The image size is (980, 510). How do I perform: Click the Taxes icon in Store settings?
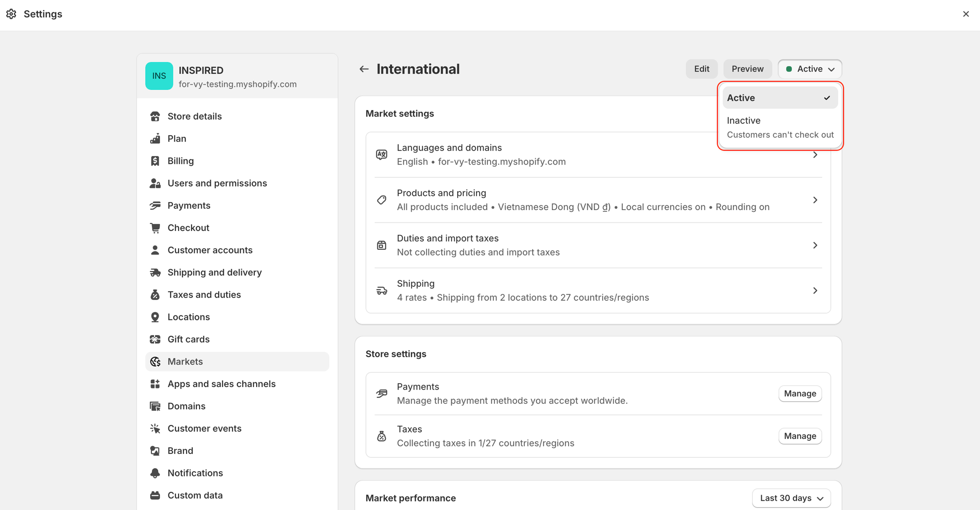click(382, 436)
